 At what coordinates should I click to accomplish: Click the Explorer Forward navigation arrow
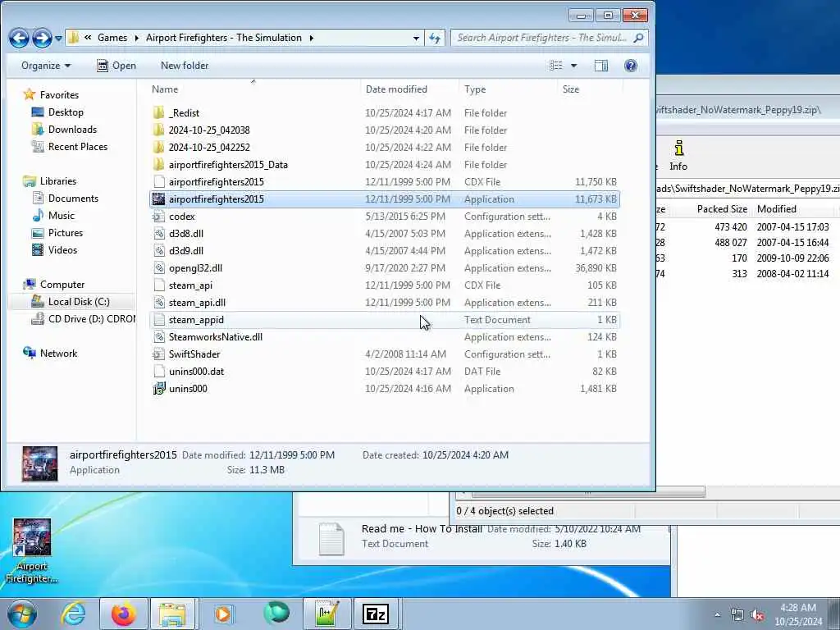[42, 38]
